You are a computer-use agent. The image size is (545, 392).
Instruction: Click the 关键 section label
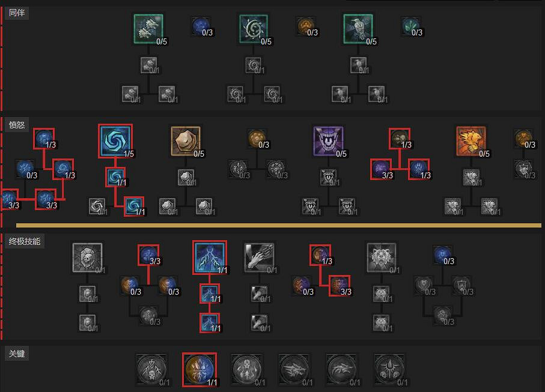(17, 354)
